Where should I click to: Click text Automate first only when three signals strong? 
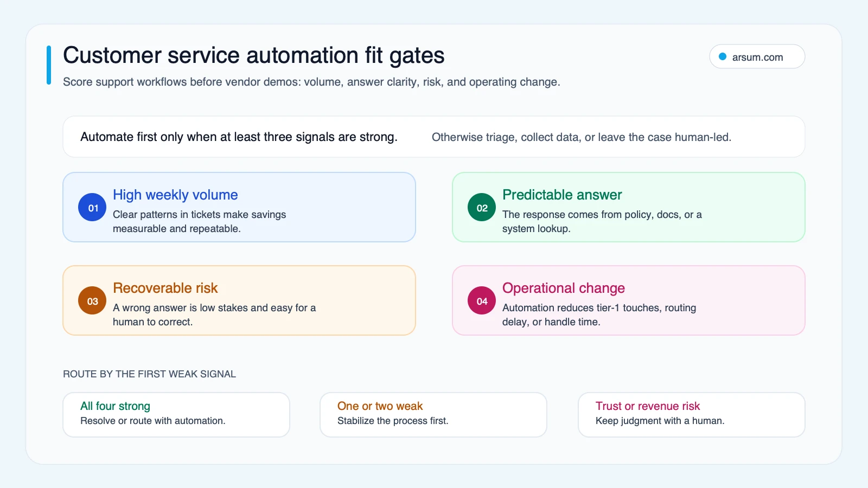(239, 137)
